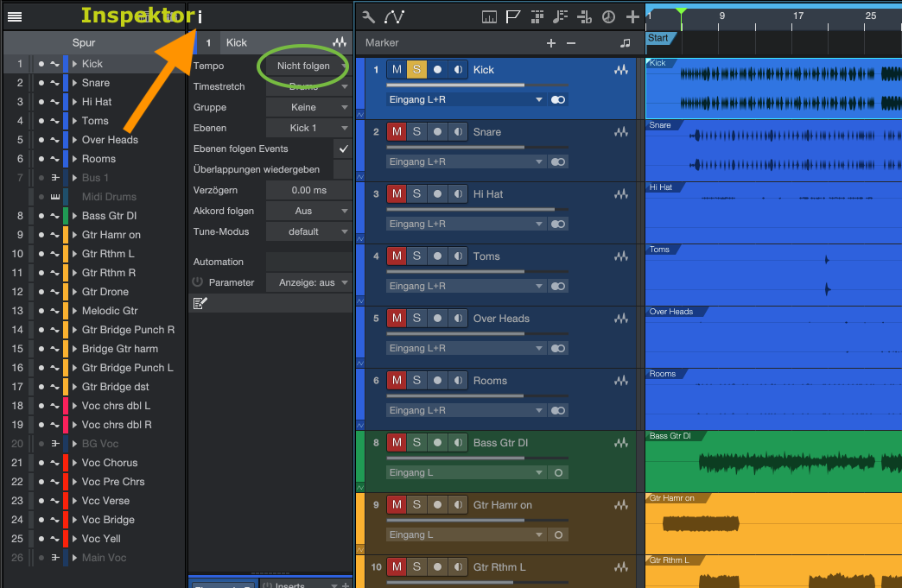The width and height of the screenshot is (902, 588).
Task: Expand the Snare track in the track list
Action: click(75, 83)
